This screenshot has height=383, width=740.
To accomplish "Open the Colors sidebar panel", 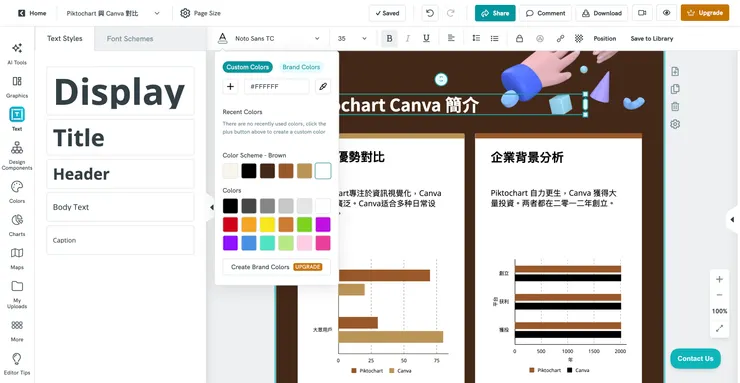I will (x=17, y=192).
